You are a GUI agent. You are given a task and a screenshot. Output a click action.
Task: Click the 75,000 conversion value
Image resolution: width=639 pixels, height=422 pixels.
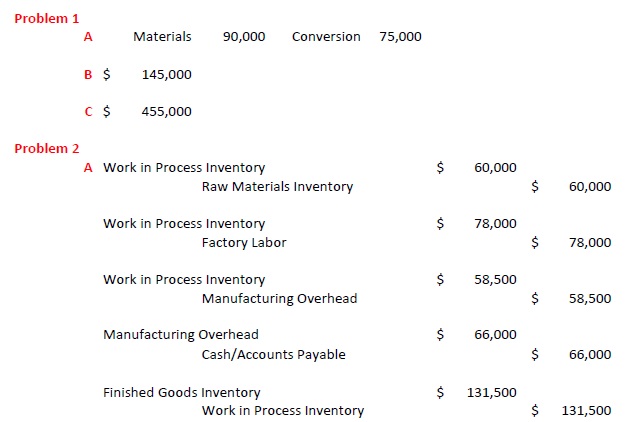pos(400,37)
